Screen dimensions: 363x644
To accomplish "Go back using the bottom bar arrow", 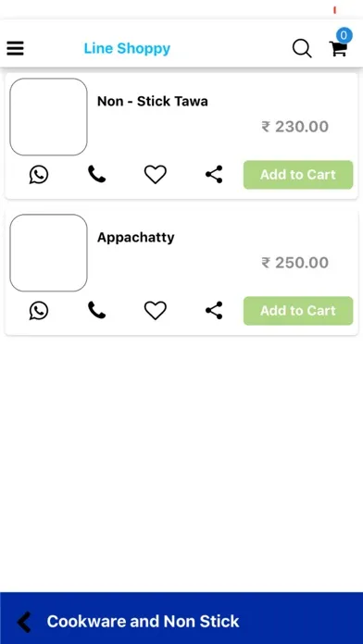I will point(24,622).
